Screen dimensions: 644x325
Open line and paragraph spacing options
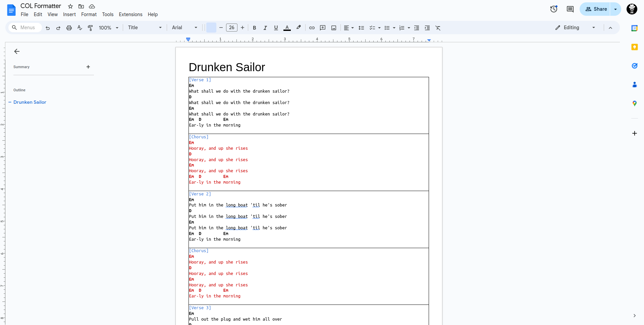coord(361,28)
